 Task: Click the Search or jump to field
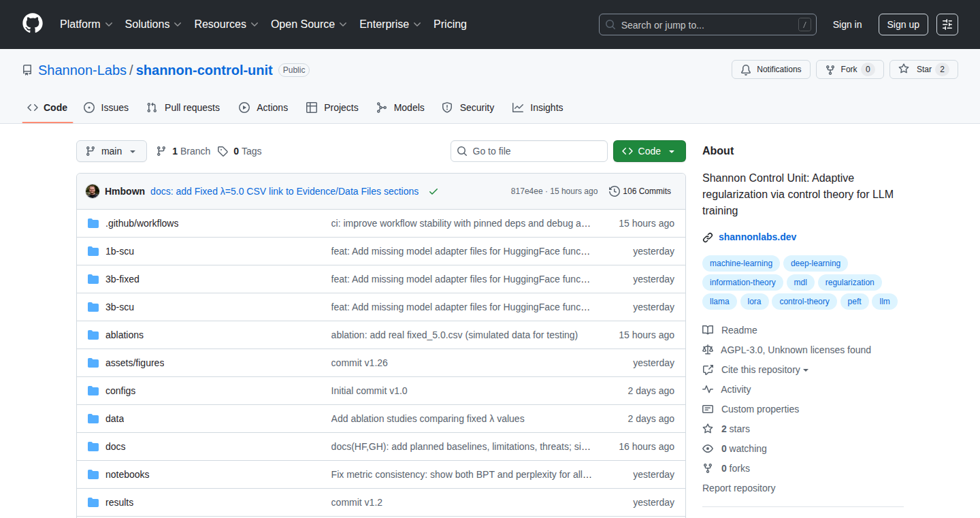[x=708, y=25]
